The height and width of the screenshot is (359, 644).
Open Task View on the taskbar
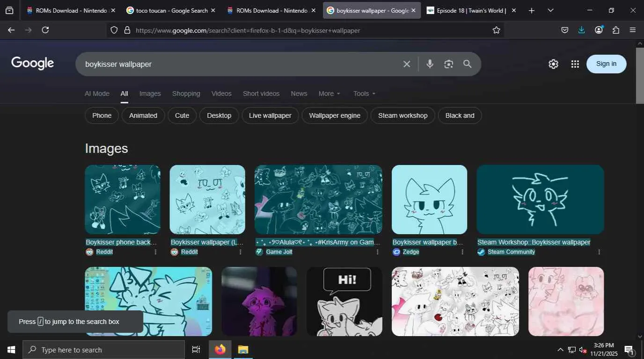(x=196, y=350)
